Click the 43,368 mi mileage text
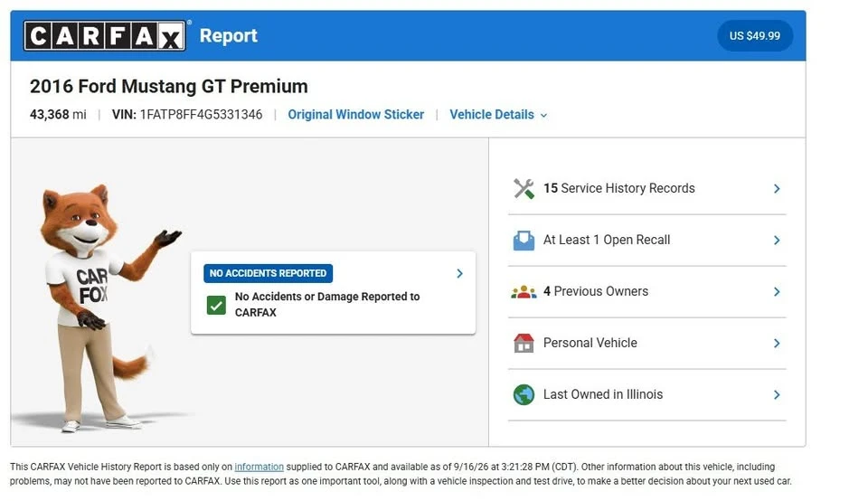868x501 pixels. coord(58,115)
